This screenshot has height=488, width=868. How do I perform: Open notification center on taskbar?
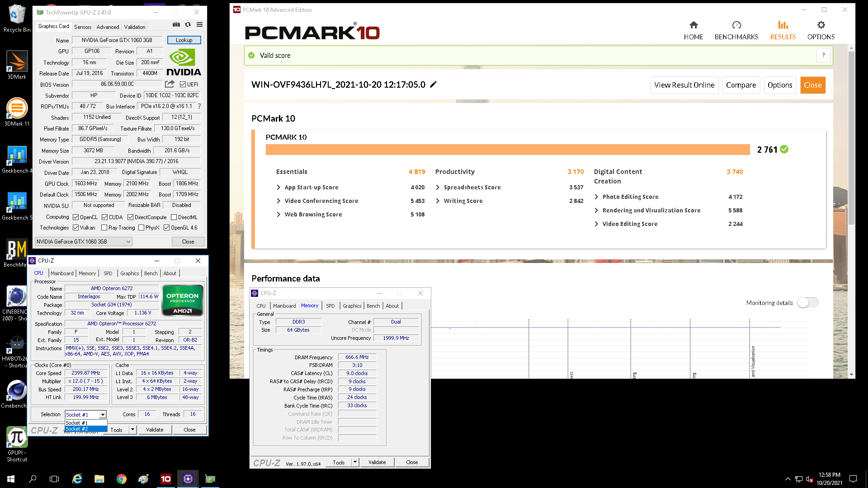(853, 479)
